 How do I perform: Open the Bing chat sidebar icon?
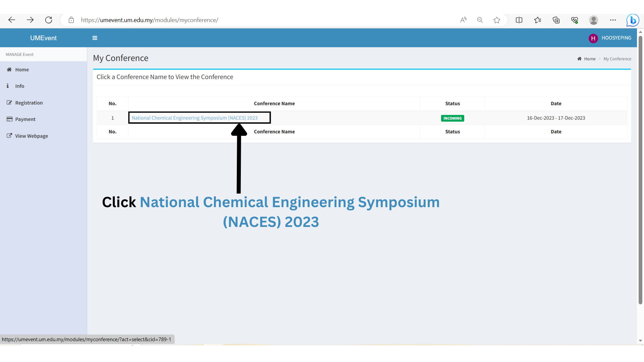[633, 20]
